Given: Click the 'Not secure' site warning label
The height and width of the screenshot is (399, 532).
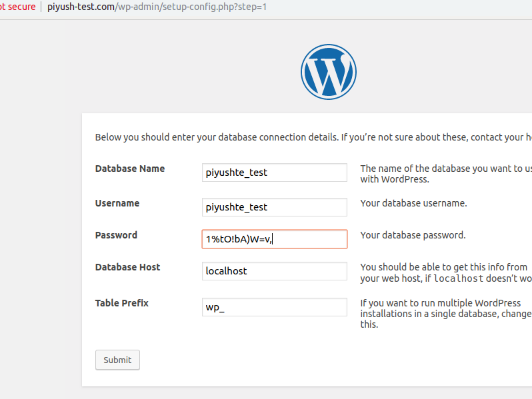Looking at the screenshot, I should click(x=17, y=7).
